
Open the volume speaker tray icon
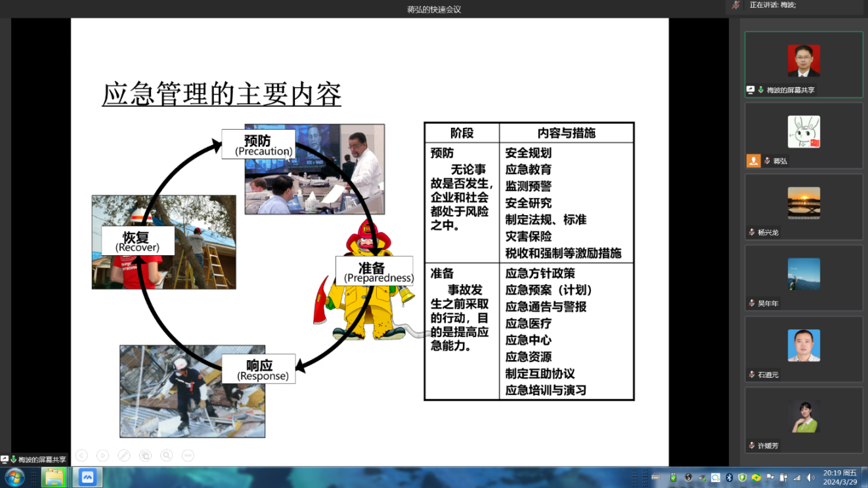tap(810, 478)
